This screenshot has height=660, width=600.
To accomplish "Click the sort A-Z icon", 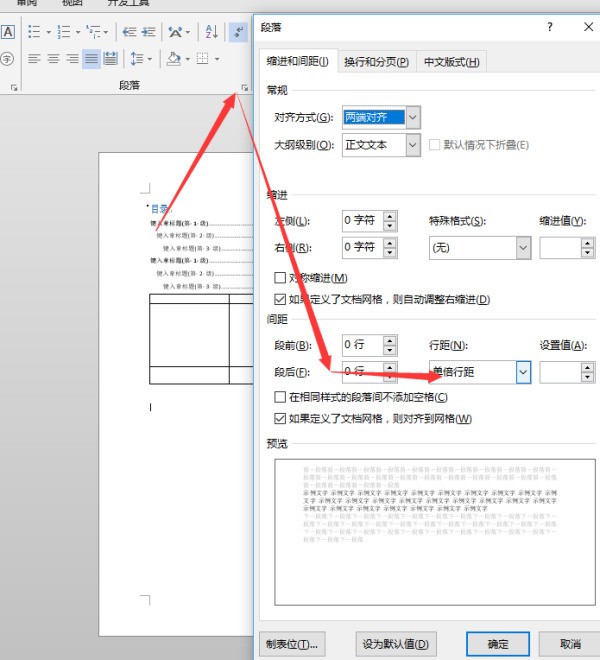I will point(212,32).
